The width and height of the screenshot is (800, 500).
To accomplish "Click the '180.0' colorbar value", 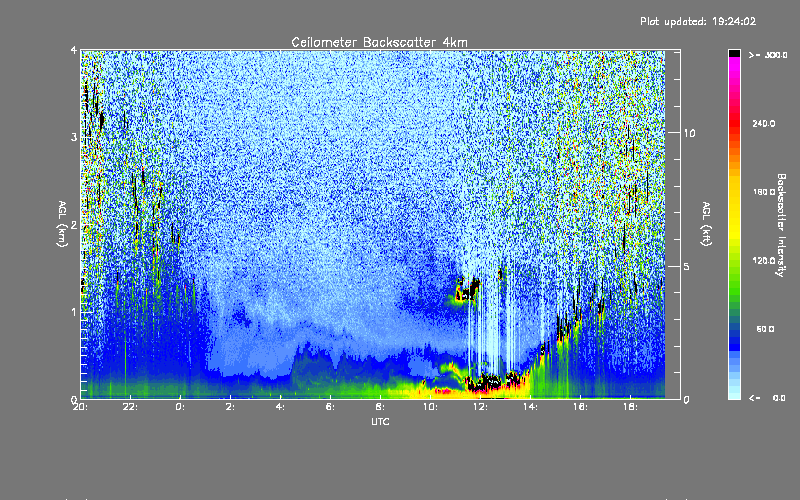I will click(x=764, y=192).
